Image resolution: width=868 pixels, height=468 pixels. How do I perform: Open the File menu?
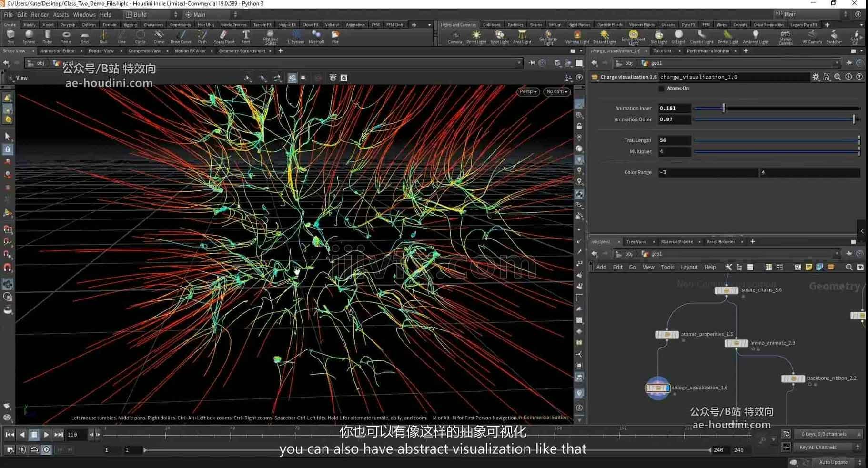pos(8,15)
